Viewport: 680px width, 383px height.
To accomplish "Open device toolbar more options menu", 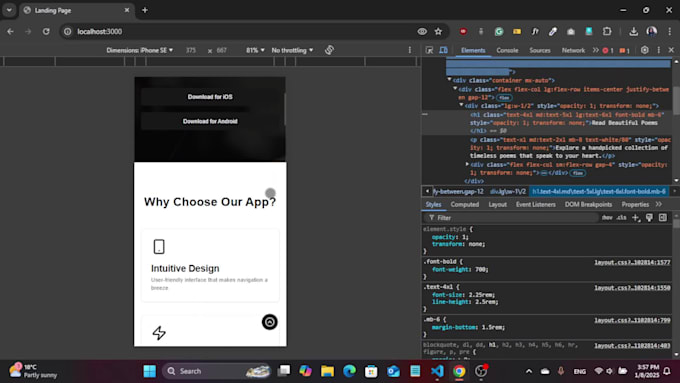I will point(410,50).
